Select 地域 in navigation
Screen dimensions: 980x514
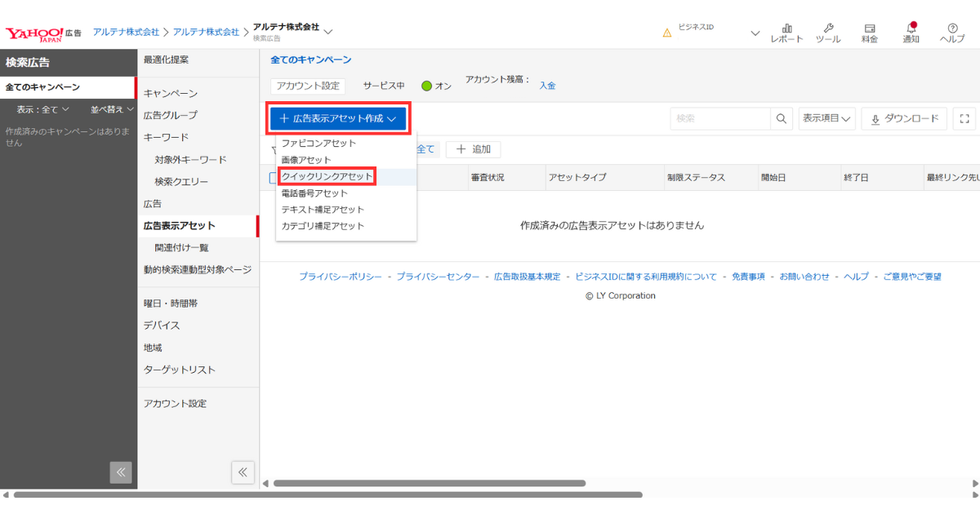[153, 347]
